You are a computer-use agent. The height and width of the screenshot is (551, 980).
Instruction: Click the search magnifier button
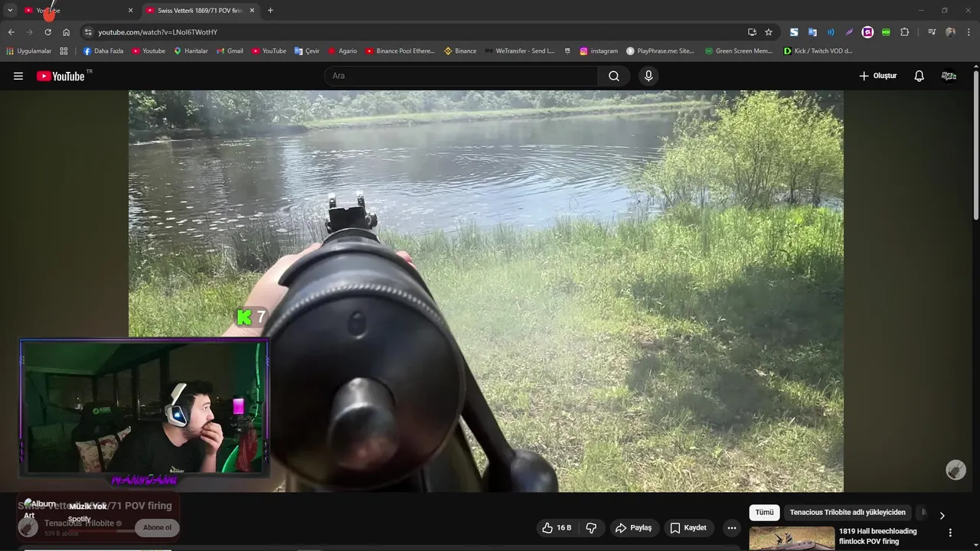614,76
